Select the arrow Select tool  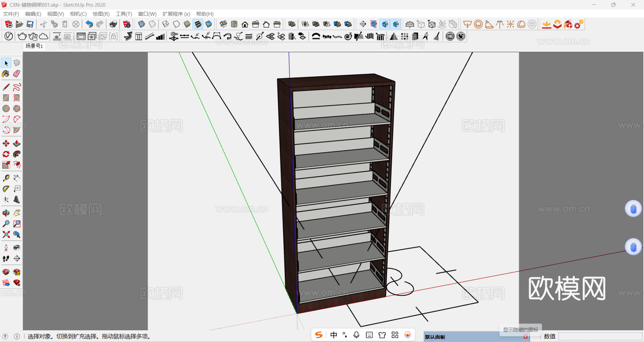pyautogui.click(x=6, y=63)
